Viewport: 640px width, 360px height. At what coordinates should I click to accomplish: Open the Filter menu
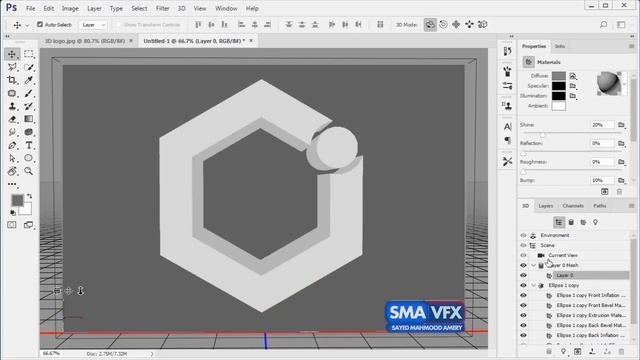162,8
